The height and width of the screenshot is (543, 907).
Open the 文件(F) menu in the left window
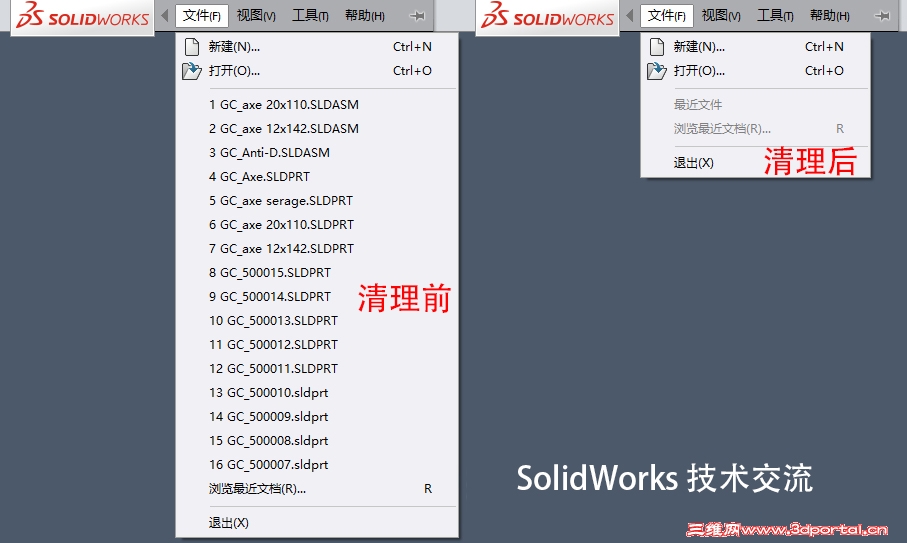(x=202, y=16)
